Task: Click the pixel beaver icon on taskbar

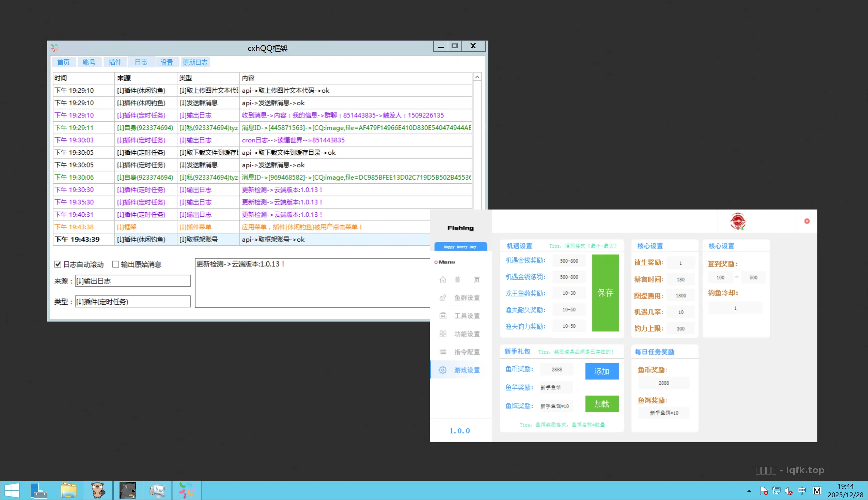Action: click(98, 490)
